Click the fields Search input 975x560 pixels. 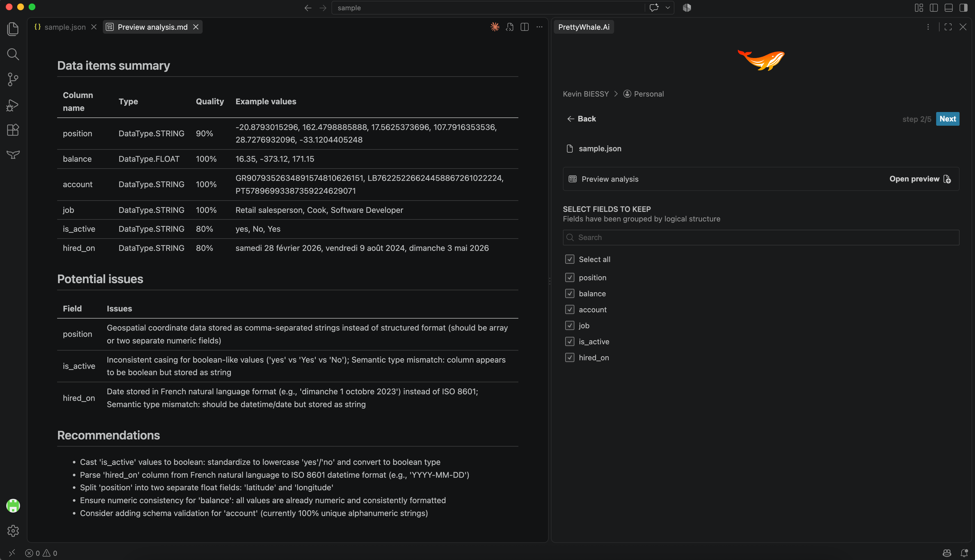[761, 237]
